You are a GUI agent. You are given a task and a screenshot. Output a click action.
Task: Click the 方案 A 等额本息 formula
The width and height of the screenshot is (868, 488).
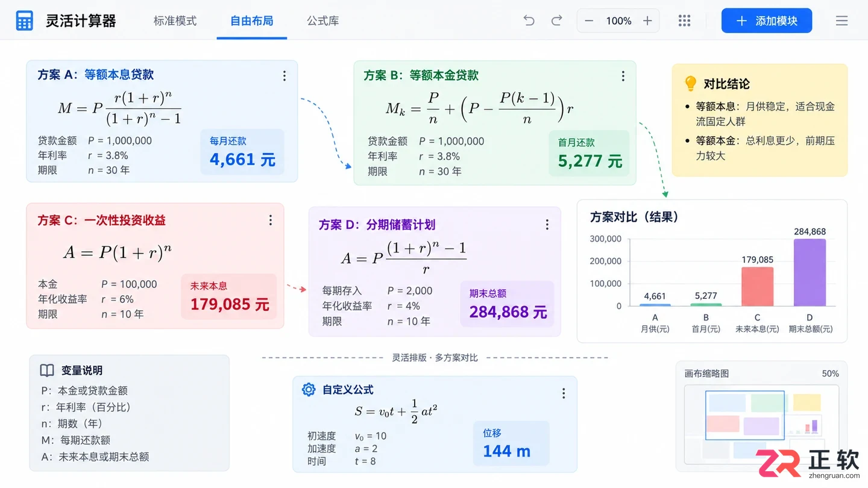click(119, 108)
